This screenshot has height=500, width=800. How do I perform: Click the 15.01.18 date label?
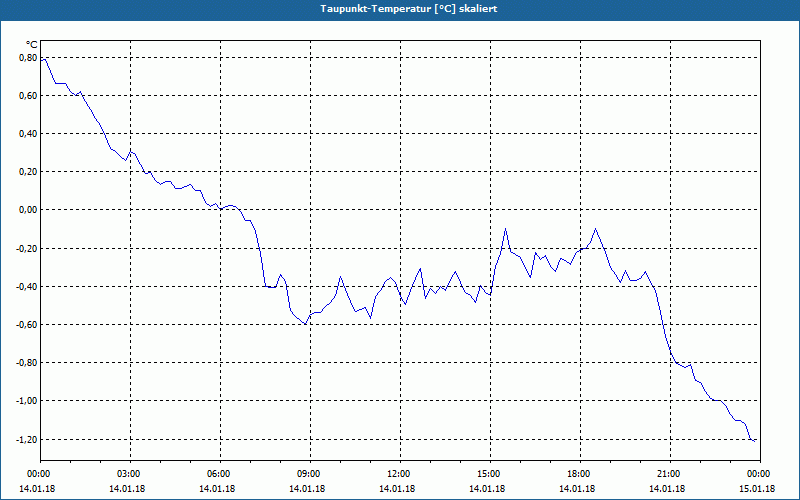(x=757, y=489)
